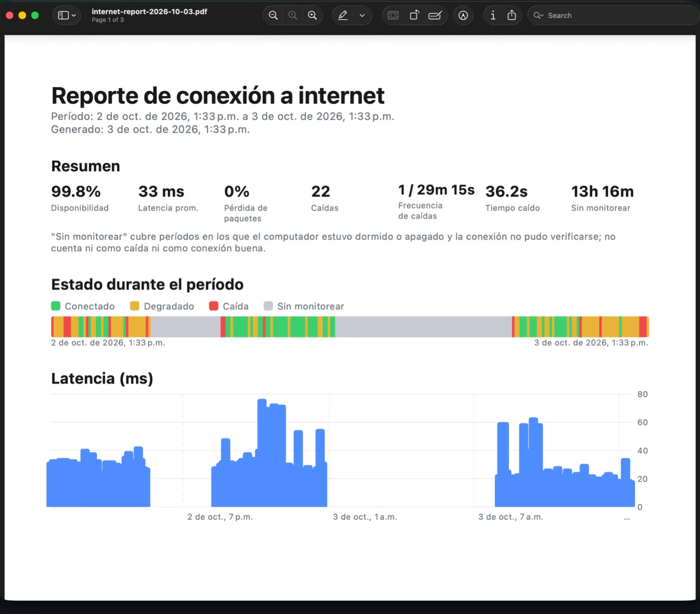Reset zoom to actual size
Viewport: 700px width, 614px height.
pyautogui.click(x=293, y=16)
